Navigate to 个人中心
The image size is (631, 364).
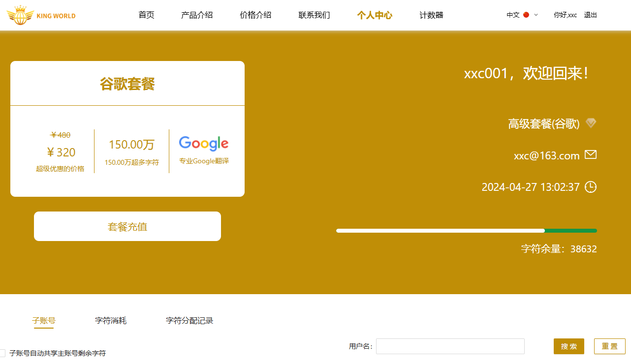click(374, 15)
